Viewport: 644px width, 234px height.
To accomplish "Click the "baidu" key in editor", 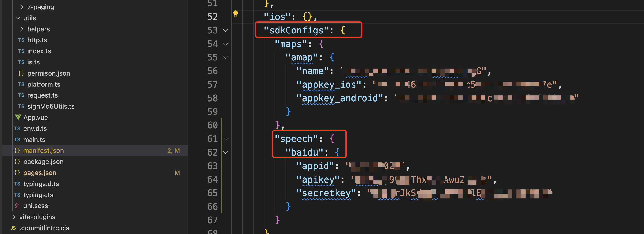I will [304, 152].
